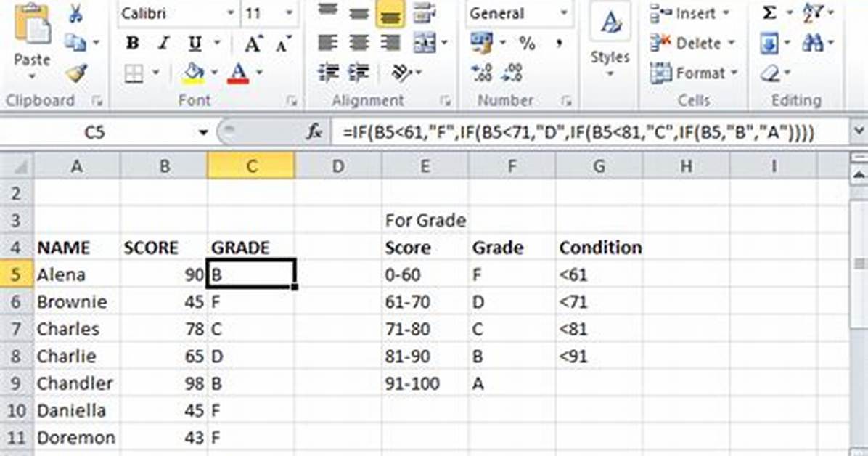Toggle Italic formatting
The width and height of the screenshot is (868, 456).
(x=163, y=43)
